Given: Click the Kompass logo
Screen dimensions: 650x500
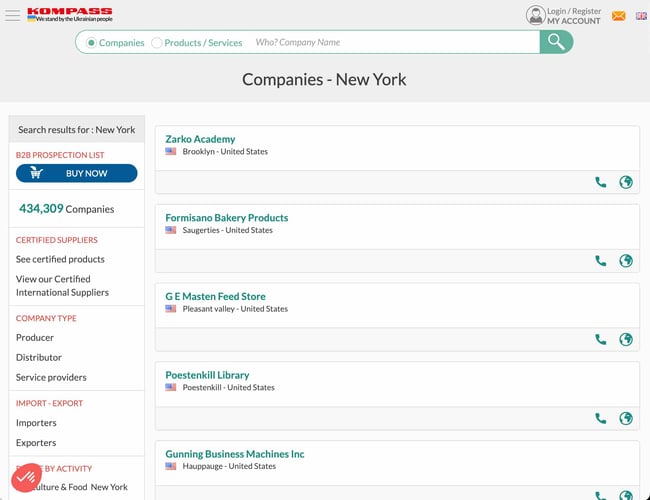Looking at the screenshot, I should (70, 15).
